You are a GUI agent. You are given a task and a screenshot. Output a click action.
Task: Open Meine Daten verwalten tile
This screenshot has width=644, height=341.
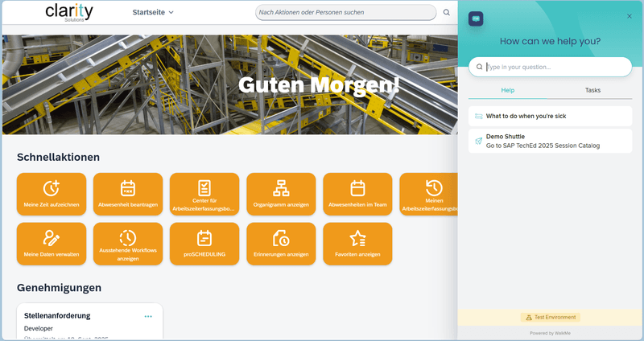click(52, 244)
